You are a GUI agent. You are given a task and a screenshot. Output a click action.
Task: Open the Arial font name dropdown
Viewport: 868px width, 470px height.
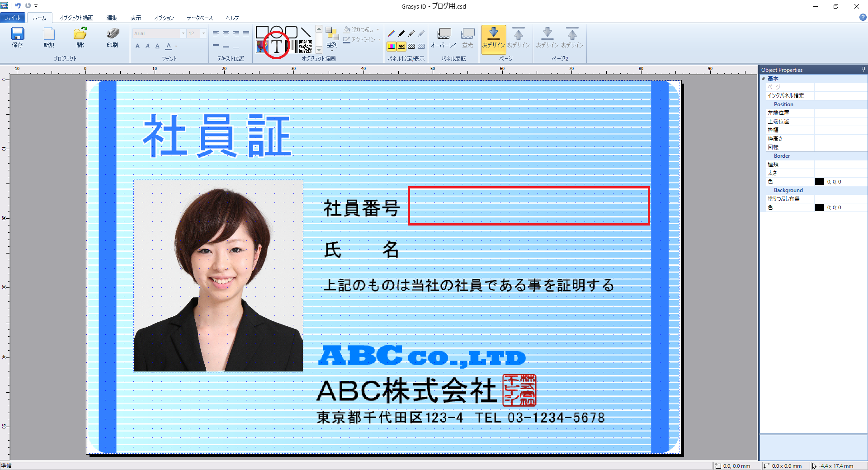[x=184, y=33]
